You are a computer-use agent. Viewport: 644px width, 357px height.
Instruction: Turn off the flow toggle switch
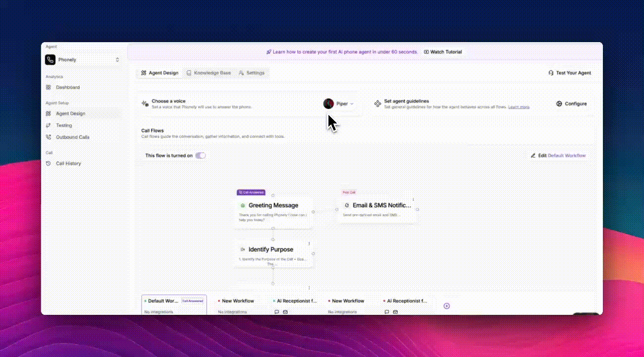(201, 155)
